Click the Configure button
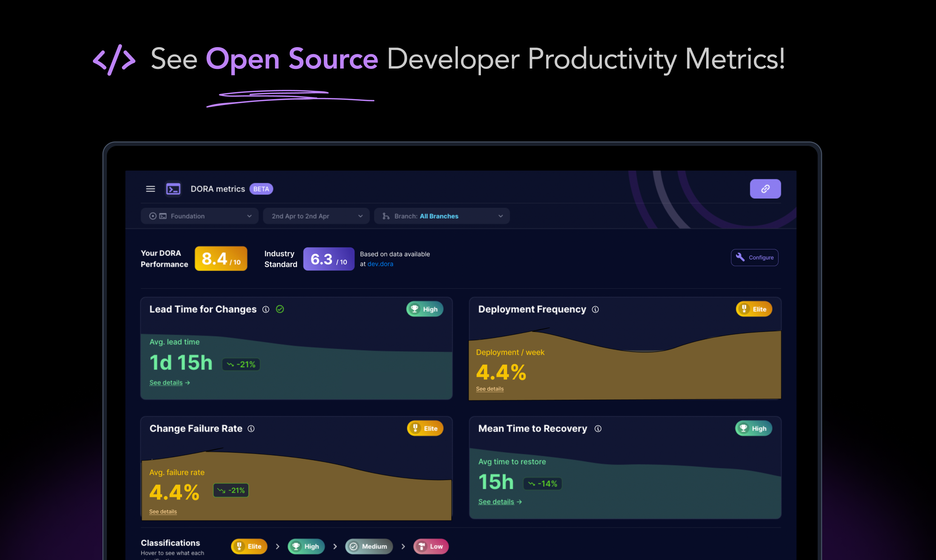The image size is (936, 560). [x=754, y=258]
